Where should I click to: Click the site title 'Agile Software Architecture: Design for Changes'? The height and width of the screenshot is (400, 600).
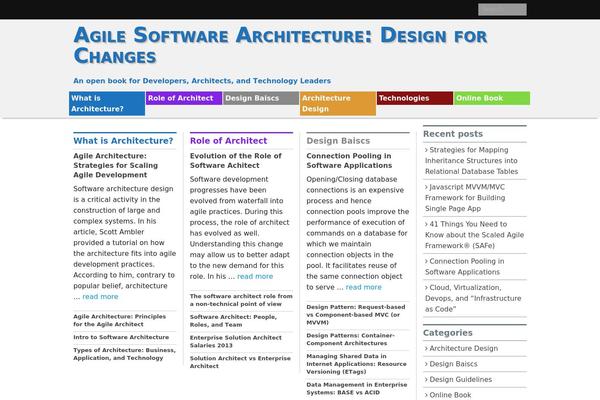(x=280, y=45)
